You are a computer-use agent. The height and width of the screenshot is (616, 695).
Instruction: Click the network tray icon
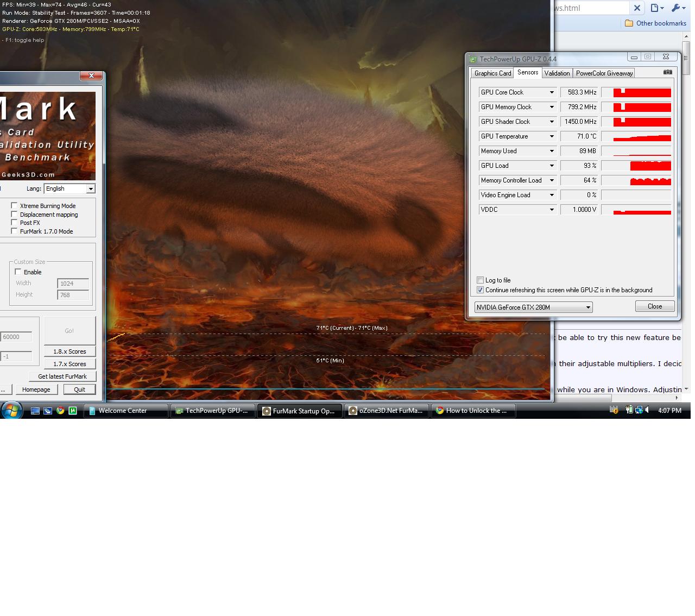(639, 410)
